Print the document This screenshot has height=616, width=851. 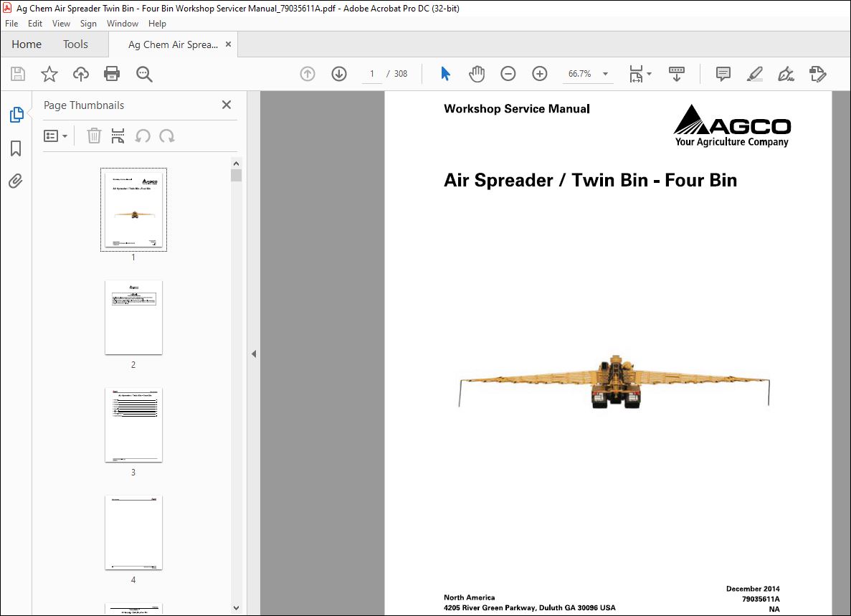click(112, 74)
